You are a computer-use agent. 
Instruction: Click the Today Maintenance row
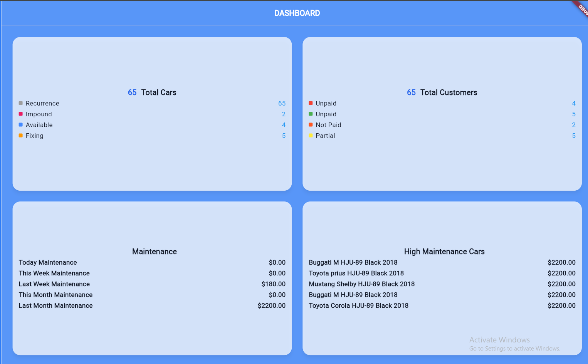click(x=48, y=262)
